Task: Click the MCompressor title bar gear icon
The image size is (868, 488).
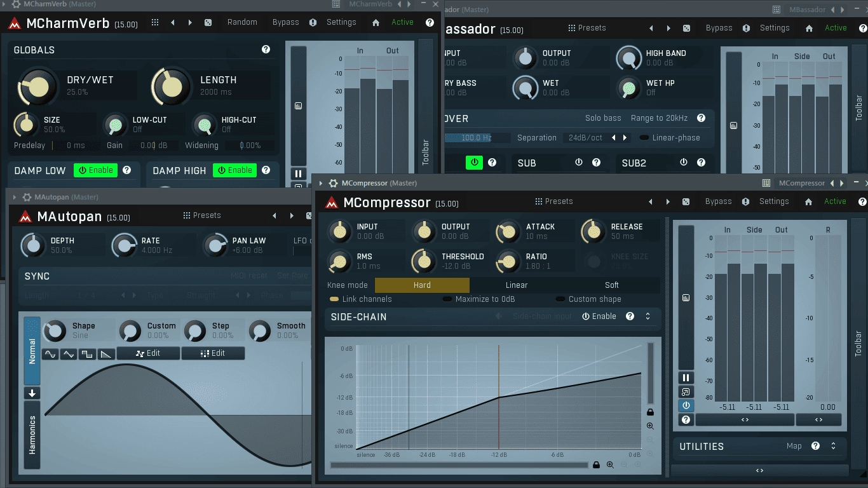Action: [x=333, y=183]
